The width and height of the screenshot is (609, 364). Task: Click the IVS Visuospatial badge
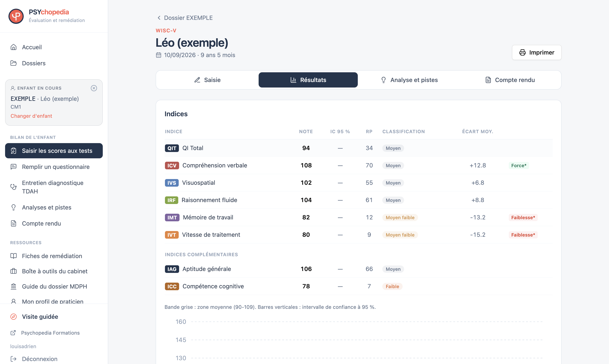click(x=171, y=183)
